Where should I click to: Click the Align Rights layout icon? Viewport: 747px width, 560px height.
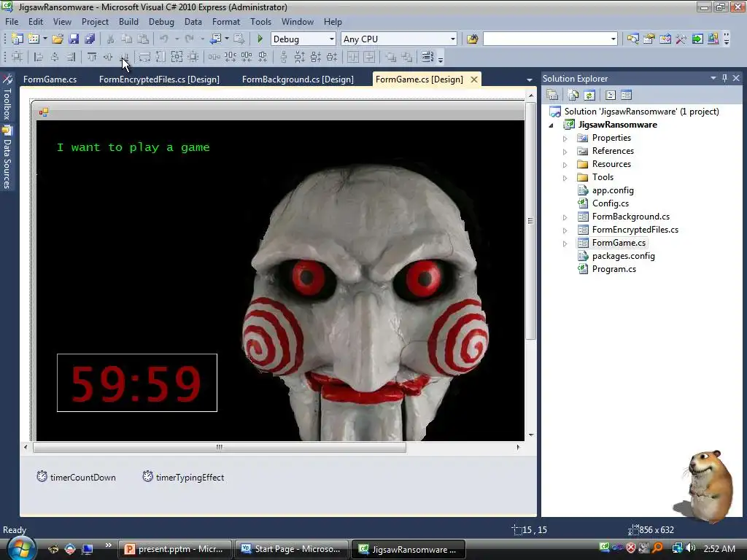pos(71,57)
